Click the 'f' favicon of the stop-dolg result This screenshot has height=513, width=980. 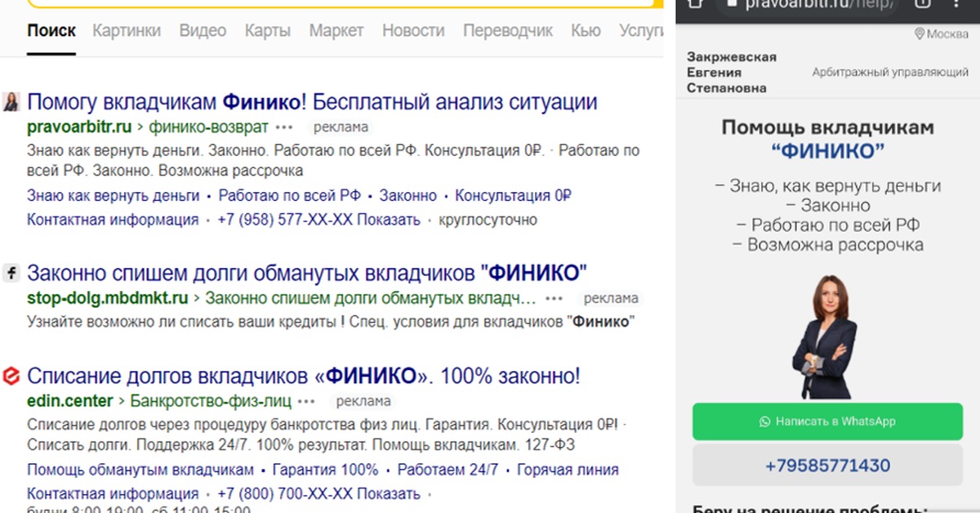tap(11, 273)
